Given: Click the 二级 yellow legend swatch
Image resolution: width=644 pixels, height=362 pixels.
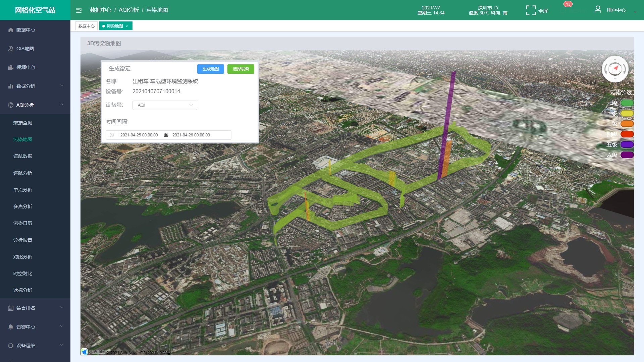Looking at the screenshot, I should [627, 113].
